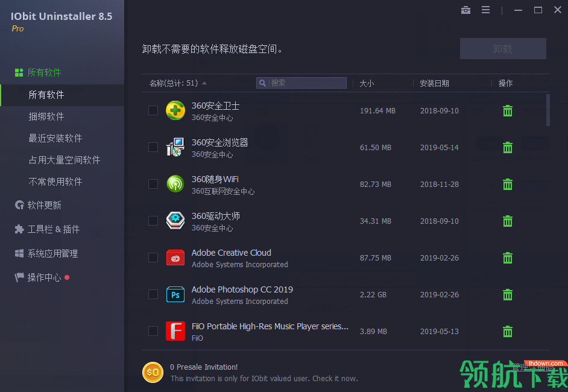568x392 pixels.
Task: Open 最近安装软件 in sidebar
Action: 55,138
